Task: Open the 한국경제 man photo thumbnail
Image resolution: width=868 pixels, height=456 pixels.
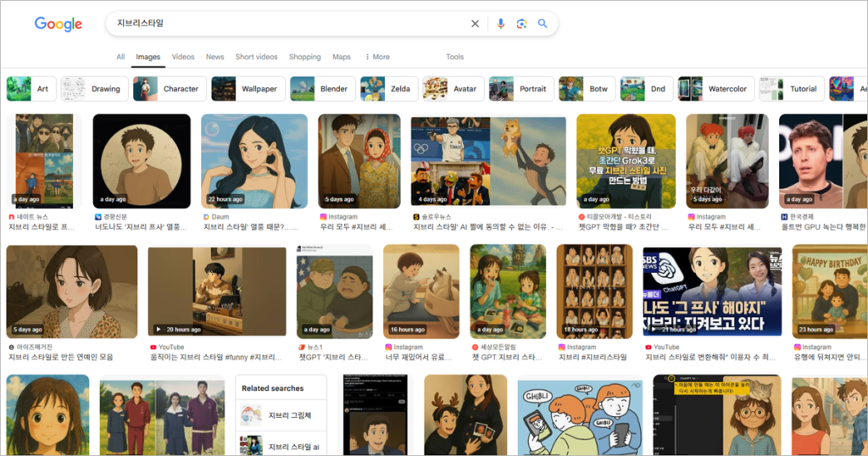Action: point(823,161)
